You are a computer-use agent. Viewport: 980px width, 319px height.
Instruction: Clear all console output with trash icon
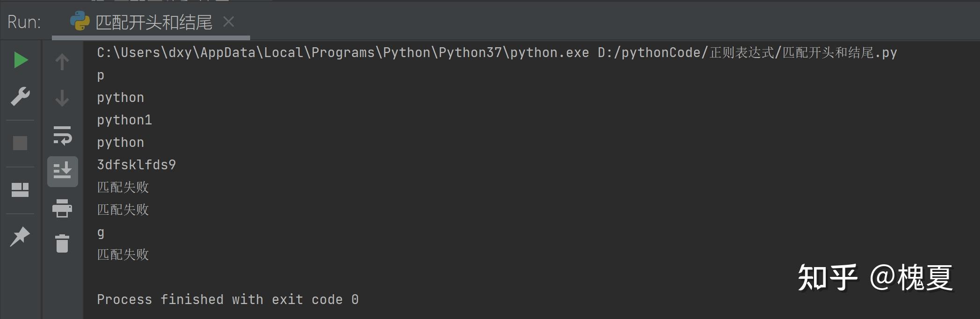pyautogui.click(x=62, y=244)
